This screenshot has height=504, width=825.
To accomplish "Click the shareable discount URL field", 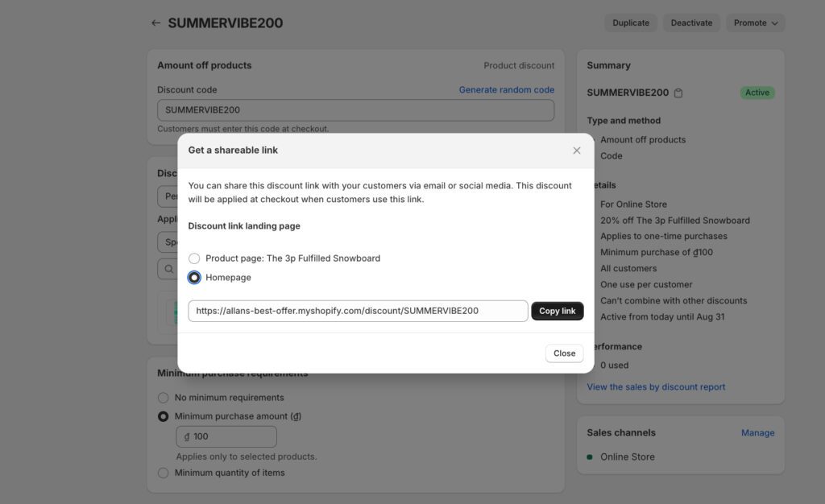I will coord(358,311).
